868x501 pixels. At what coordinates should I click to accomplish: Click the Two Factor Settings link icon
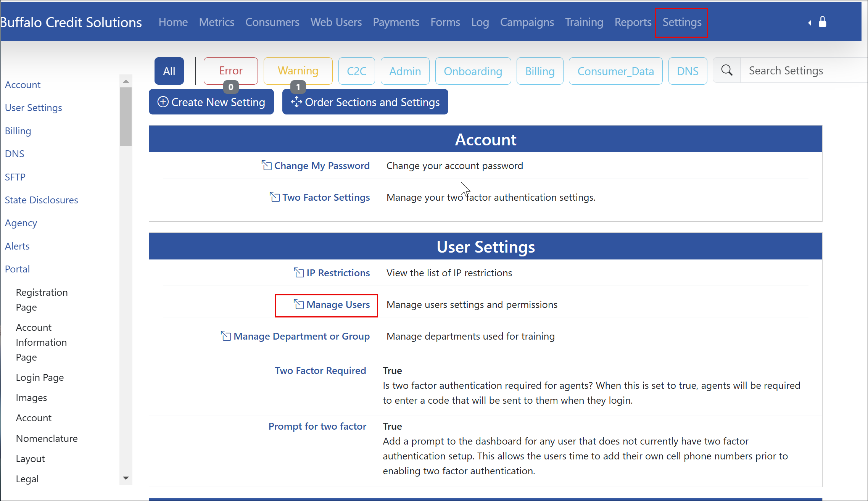tap(274, 197)
